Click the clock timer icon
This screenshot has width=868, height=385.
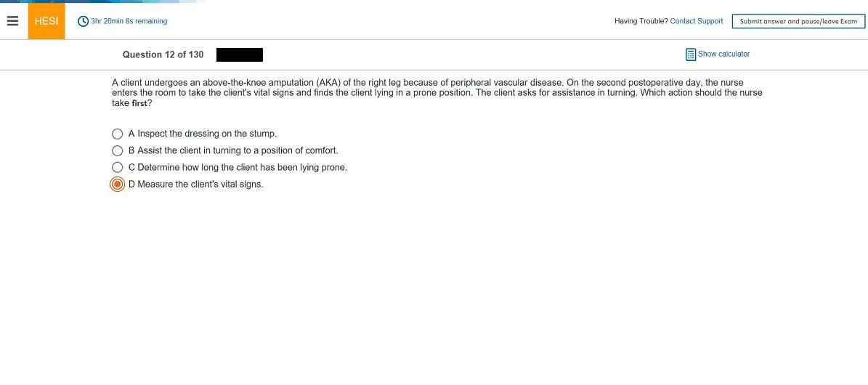[83, 21]
